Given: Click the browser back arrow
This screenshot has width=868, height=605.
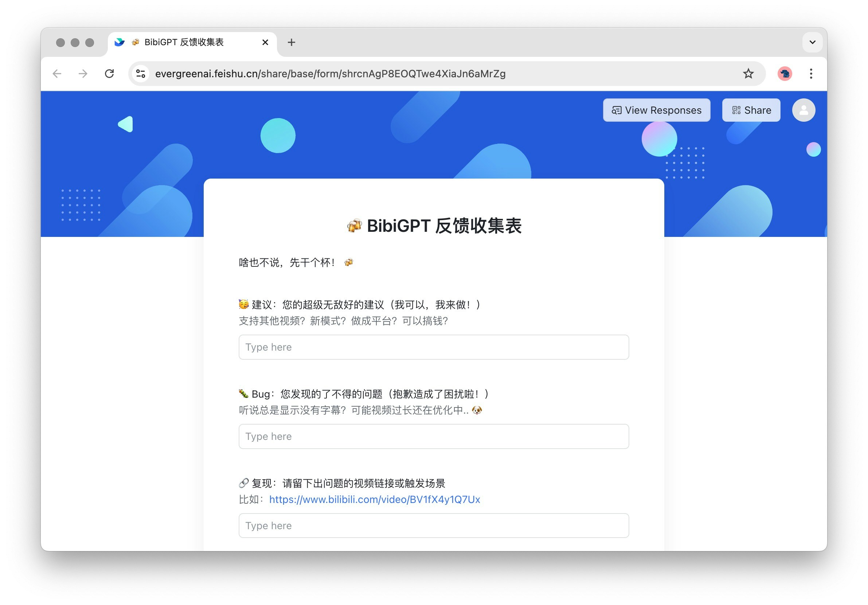Looking at the screenshot, I should (x=57, y=74).
